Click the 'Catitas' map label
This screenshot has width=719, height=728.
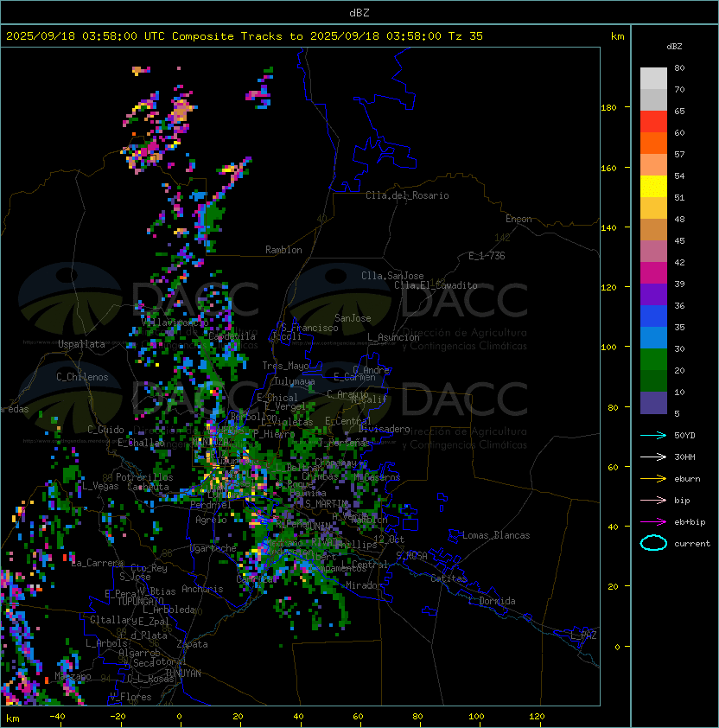coord(449,578)
